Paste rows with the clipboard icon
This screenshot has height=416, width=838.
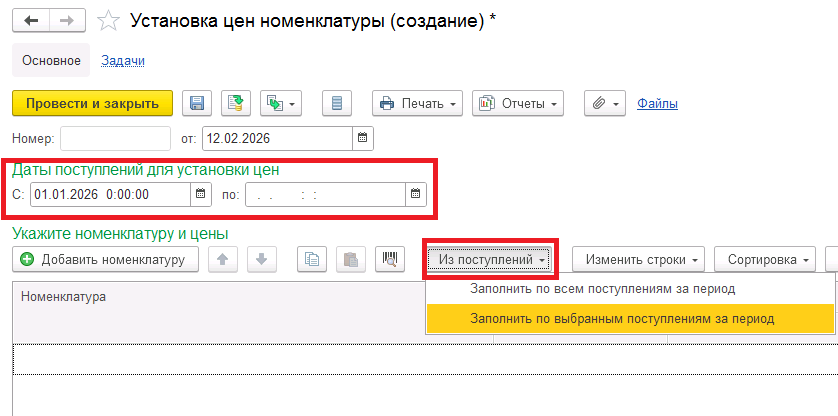pos(351,259)
